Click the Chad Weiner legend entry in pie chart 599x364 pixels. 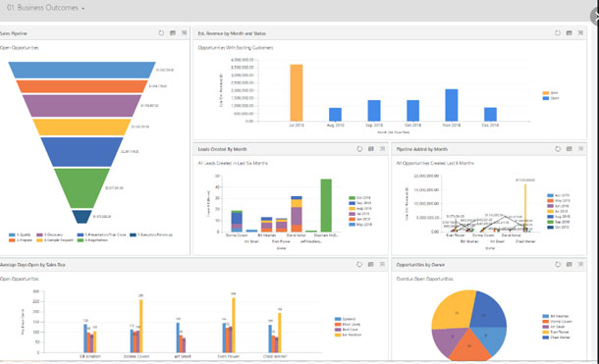pos(556,338)
